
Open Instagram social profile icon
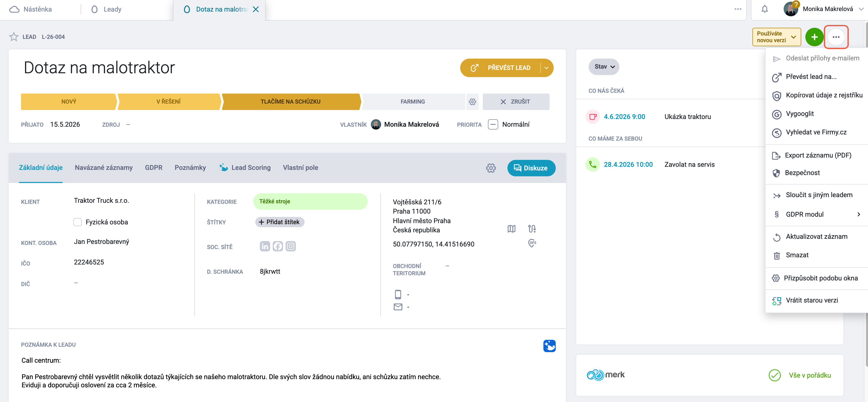click(x=290, y=246)
